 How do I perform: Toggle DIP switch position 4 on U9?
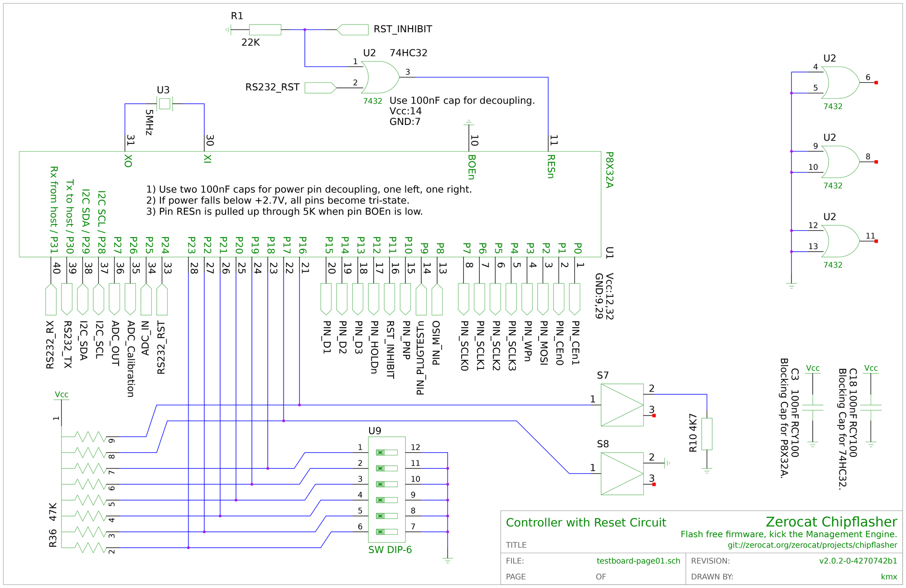tap(387, 500)
